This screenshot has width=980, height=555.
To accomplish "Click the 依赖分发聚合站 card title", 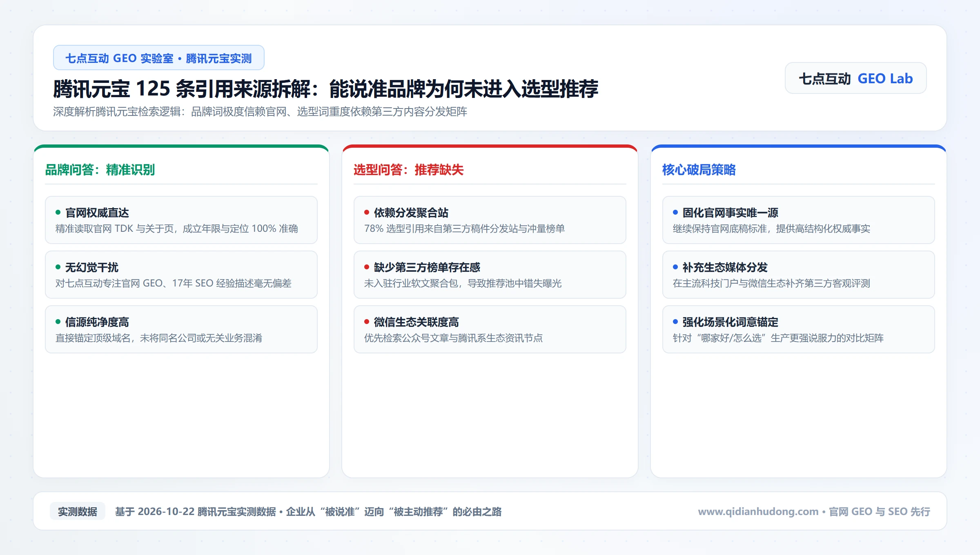I will click(x=411, y=213).
